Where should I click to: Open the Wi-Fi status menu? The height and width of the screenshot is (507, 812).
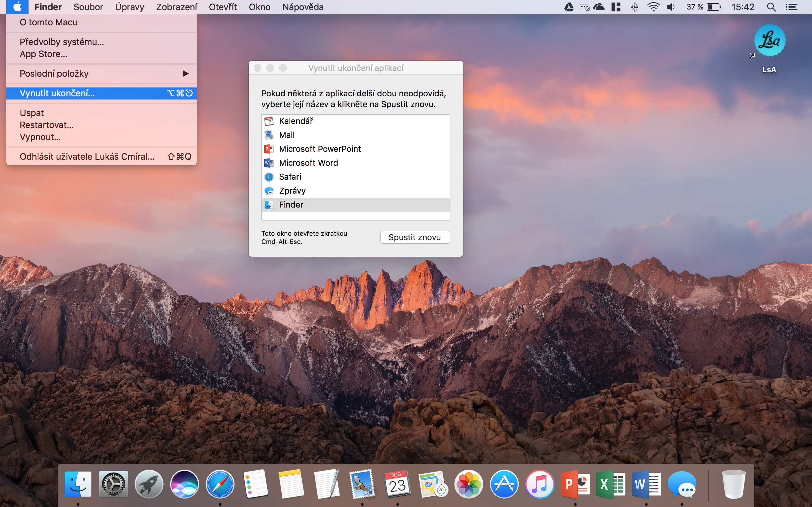coord(653,7)
